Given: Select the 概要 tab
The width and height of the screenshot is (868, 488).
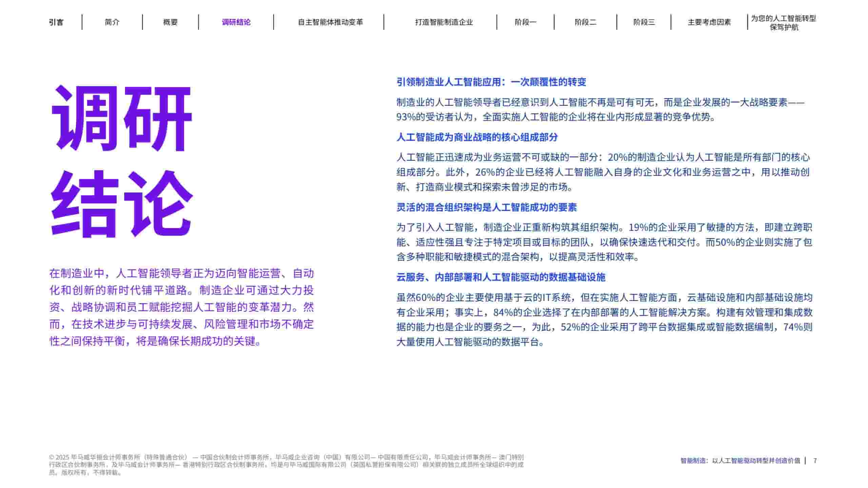Looking at the screenshot, I should click(170, 23).
